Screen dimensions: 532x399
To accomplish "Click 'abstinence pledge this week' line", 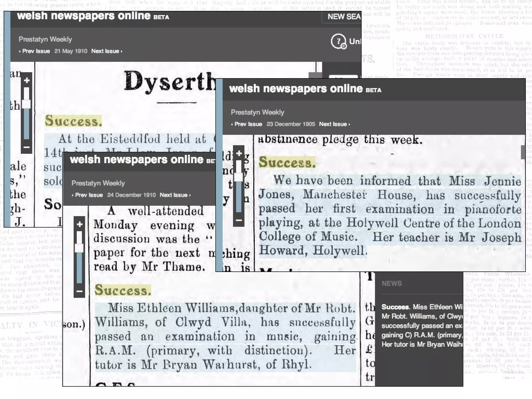I will point(340,140).
